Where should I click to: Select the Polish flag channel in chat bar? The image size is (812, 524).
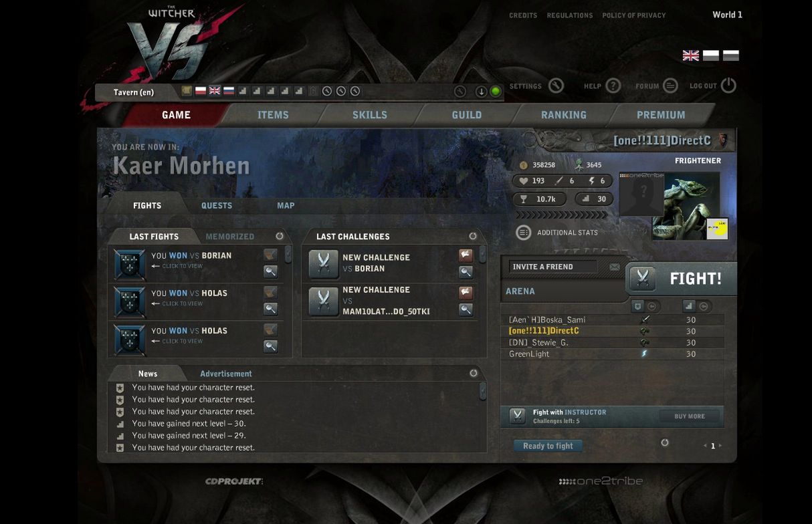click(x=201, y=91)
